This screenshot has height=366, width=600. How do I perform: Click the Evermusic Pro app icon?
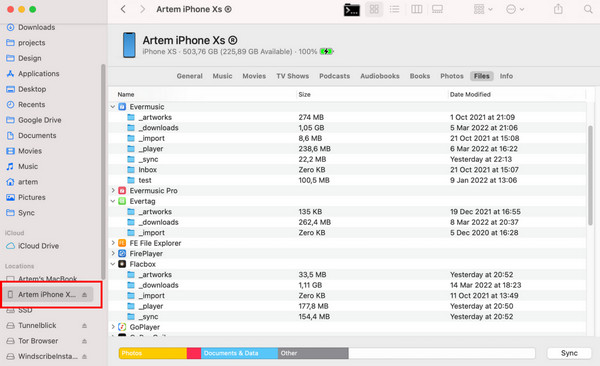point(122,191)
